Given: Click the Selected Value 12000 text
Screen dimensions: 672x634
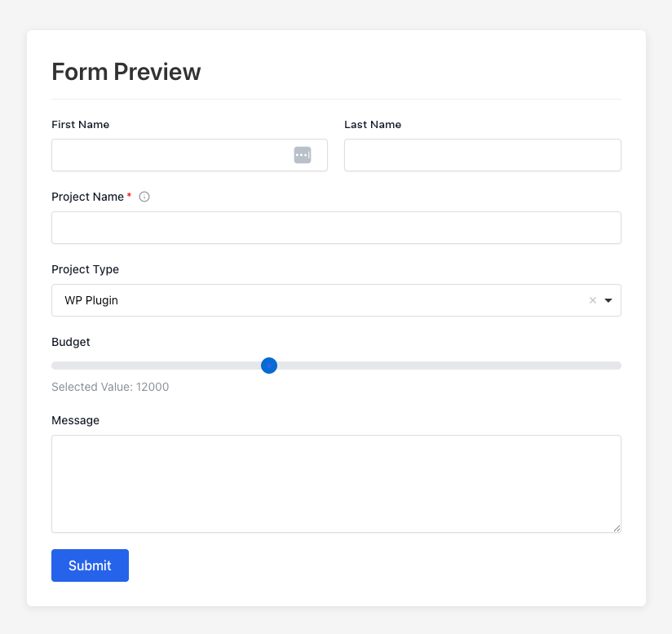Looking at the screenshot, I should click(110, 387).
